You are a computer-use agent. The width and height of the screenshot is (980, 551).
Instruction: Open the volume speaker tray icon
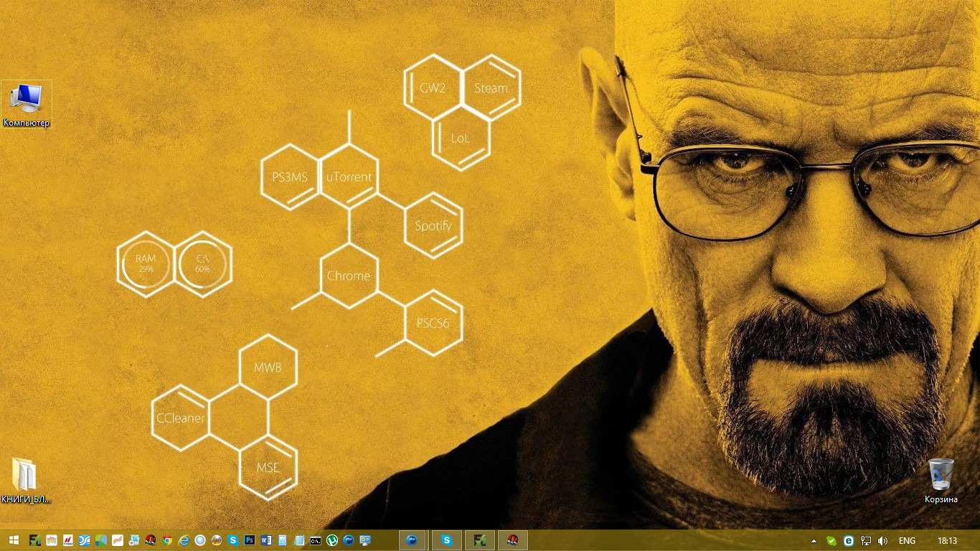[882, 541]
